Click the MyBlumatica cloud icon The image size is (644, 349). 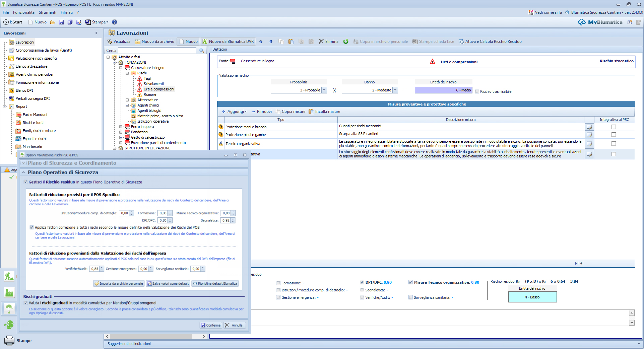click(582, 22)
